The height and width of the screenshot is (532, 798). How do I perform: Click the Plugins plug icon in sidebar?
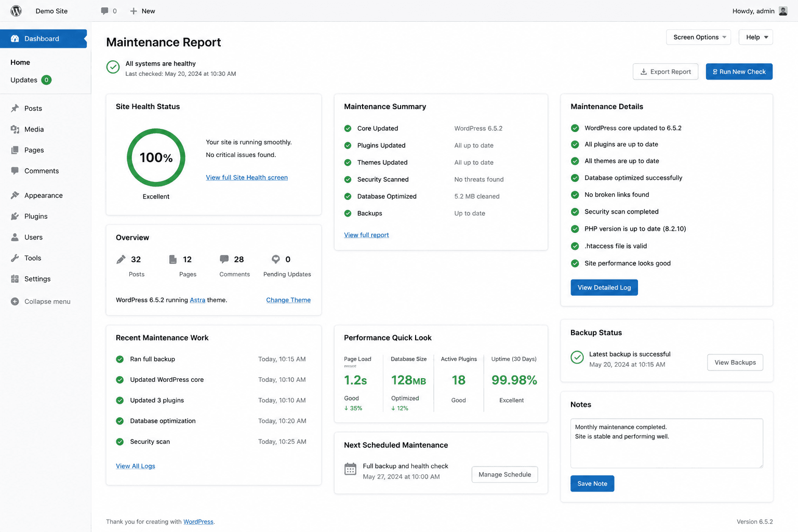[x=15, y=216]
